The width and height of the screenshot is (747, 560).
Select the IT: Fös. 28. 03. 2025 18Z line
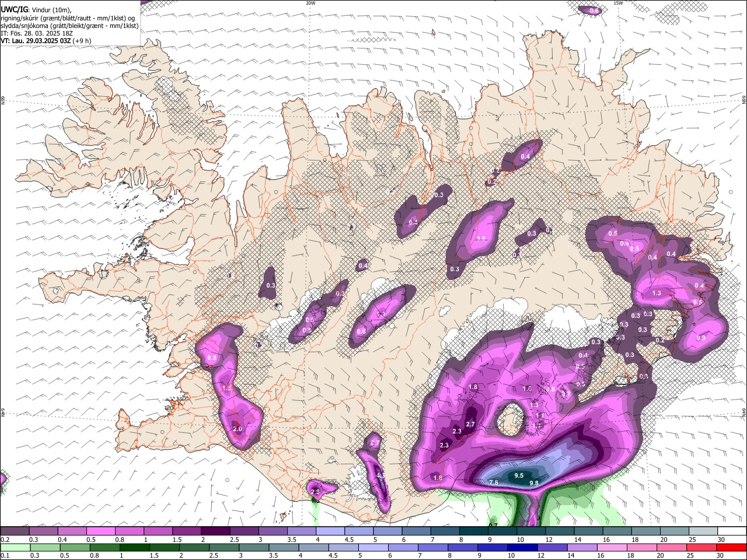[37, 33]
